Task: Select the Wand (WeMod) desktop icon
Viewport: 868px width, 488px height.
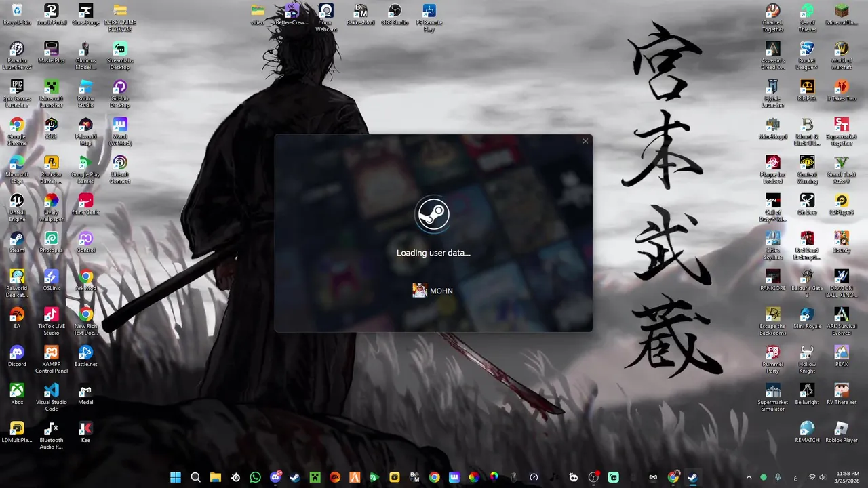Action: [x=120, y=132]
